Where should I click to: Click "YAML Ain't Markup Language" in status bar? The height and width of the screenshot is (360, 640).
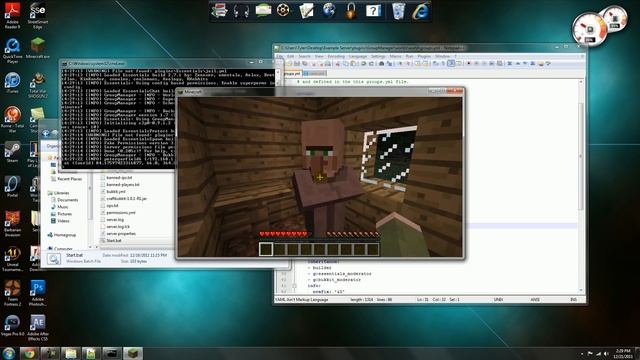tap(302, 300)
